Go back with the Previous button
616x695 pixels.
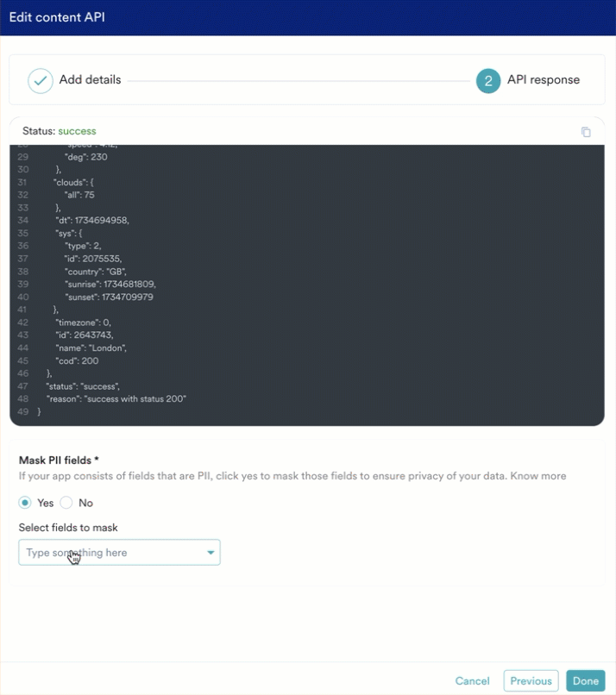[531, 681]
